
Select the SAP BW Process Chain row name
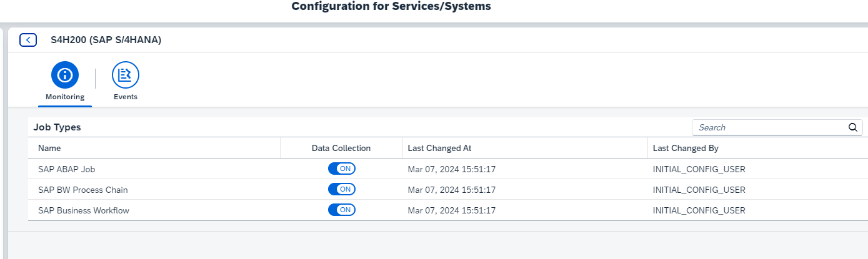(x=83, y=190)
